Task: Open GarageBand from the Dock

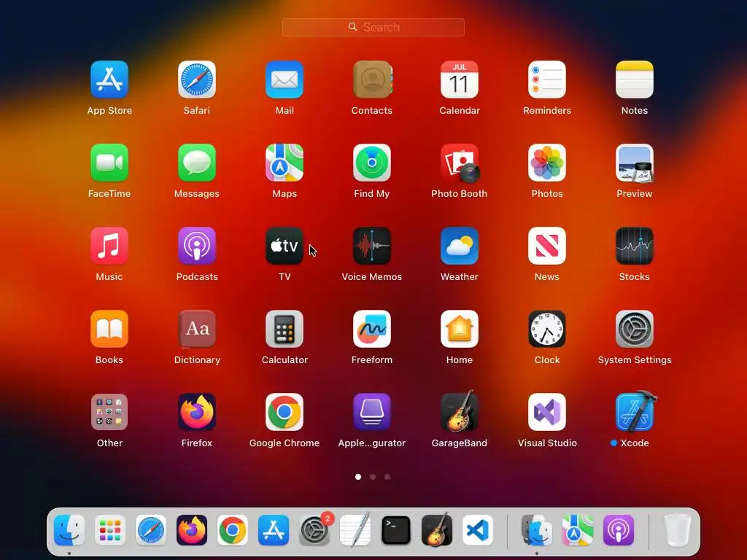Action: point(437,530)
